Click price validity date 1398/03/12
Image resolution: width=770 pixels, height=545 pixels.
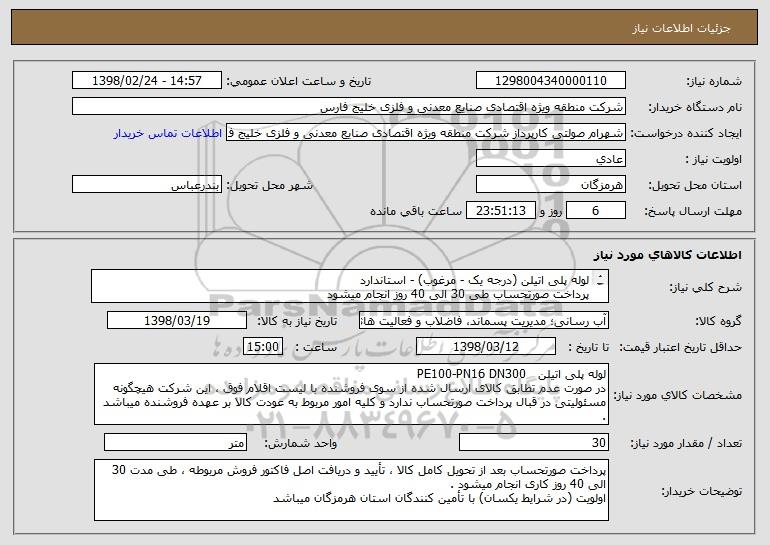(x=486, y=347)
